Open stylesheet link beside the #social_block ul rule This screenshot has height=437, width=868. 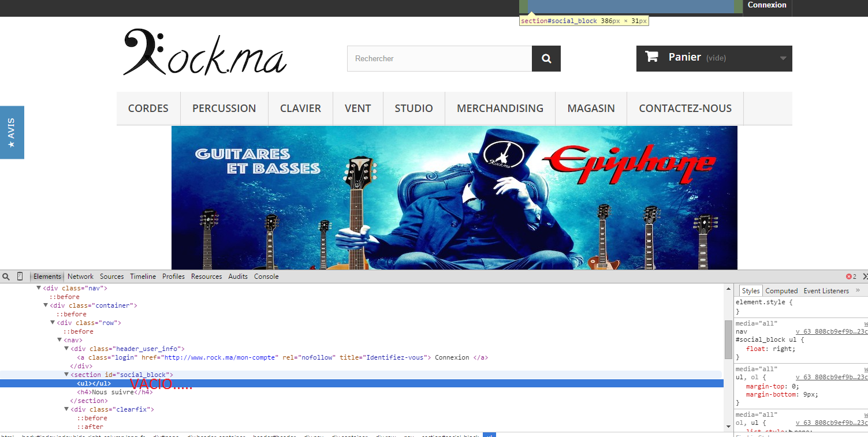(x=831, y=331)
